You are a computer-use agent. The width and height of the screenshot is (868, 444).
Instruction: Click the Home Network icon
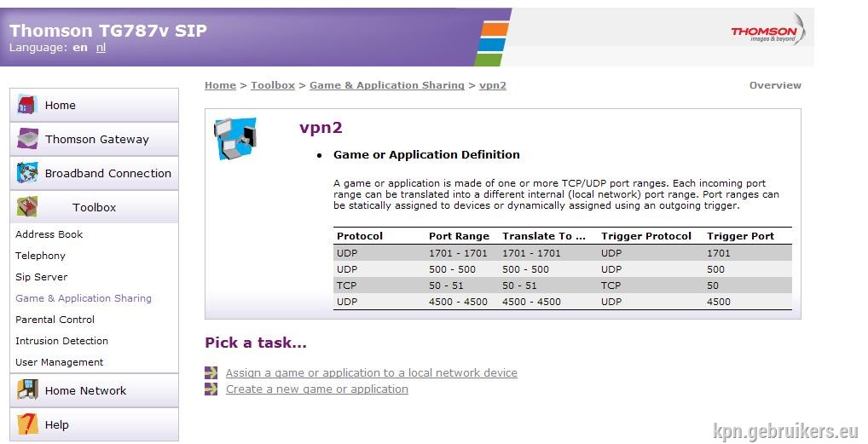point(27,389)
